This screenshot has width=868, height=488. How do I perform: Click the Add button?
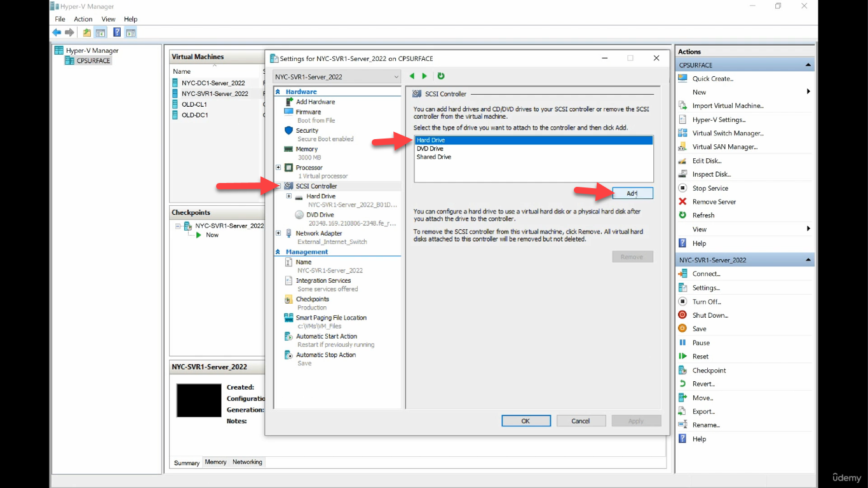point(632,193)
